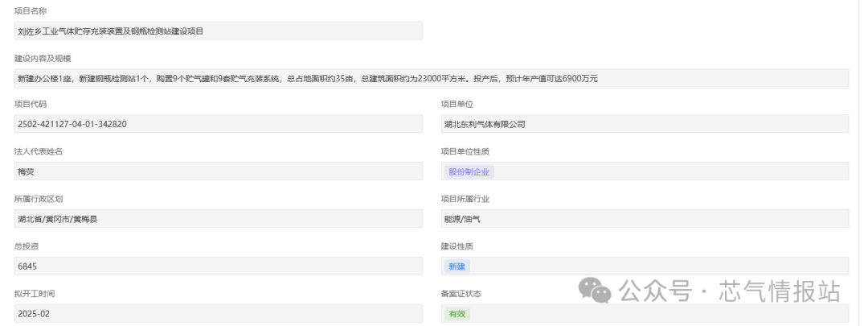868x326 pixels.
Task: Open the 项目所属行业 field showing 能源/油气
Action: pos(644,218)
